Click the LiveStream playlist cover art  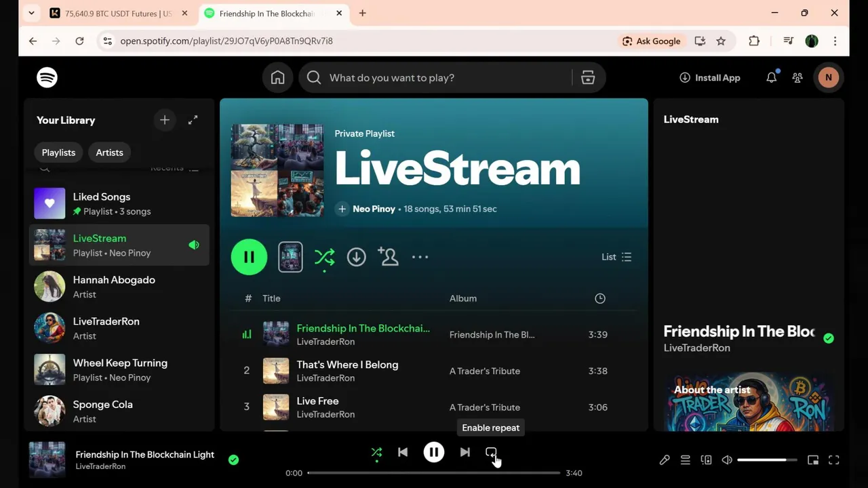pyautogui.click(x=277, y=170)
